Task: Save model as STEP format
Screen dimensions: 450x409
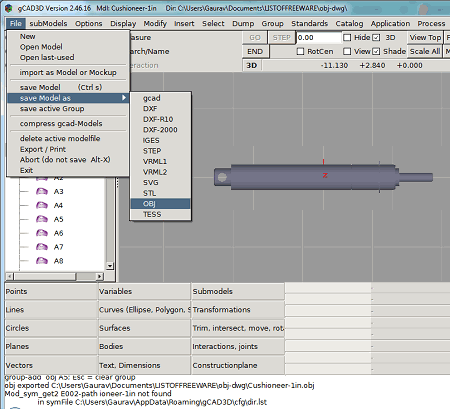Action: (160, 151)
